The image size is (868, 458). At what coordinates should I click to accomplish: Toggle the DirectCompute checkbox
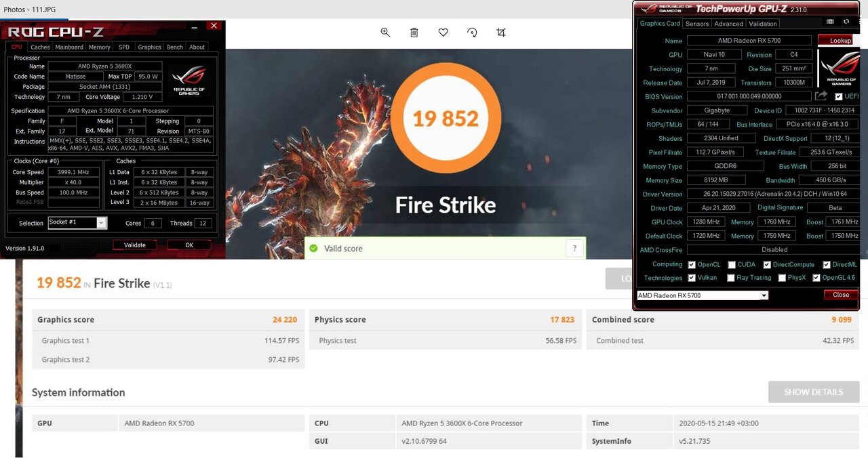[x=767, y=265]
